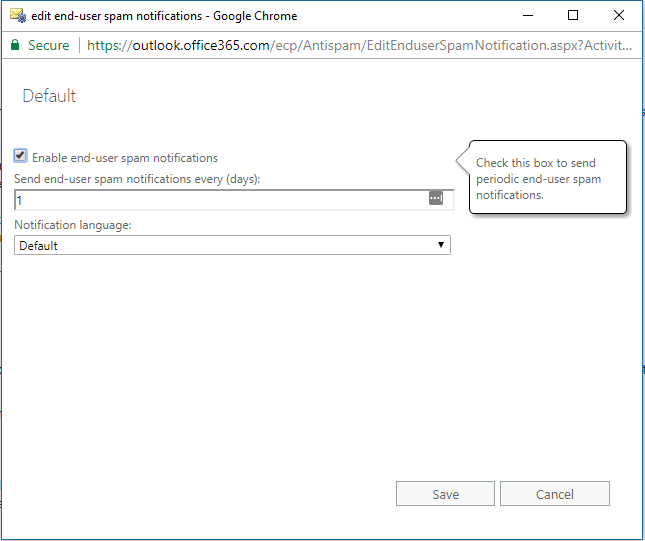Minimize the Chrome popup window
This screenshot has height=541, width=645.
tap(528, 16)
